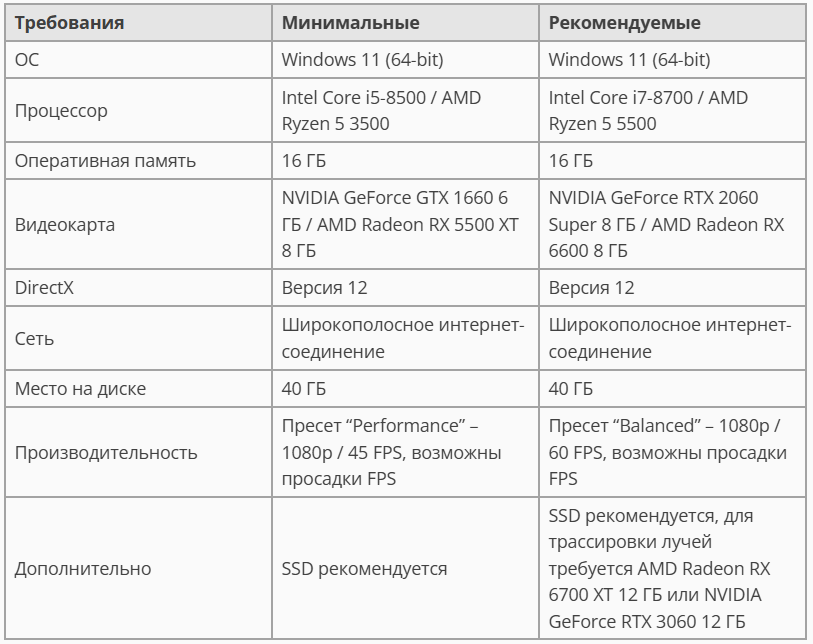Click the "Минимальные" column header

[350, 22]
